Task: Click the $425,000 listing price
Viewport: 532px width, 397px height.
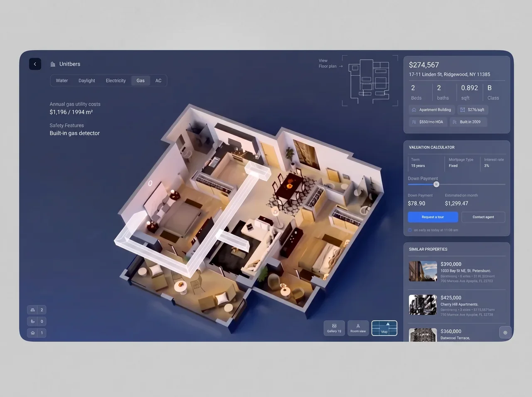Action: coord(451,298)
